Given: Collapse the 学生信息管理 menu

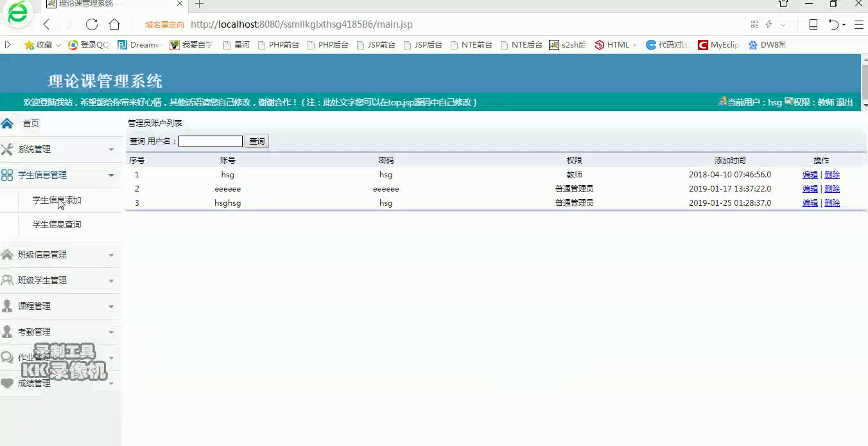Looking at the screenshot, I should click(61, 175).
